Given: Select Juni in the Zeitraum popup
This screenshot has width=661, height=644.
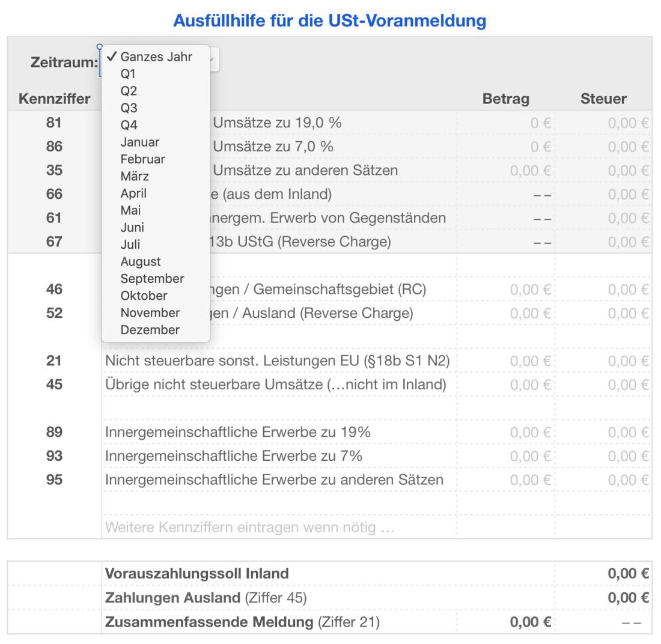Looking at the screenshot, I should click(131, 227).
